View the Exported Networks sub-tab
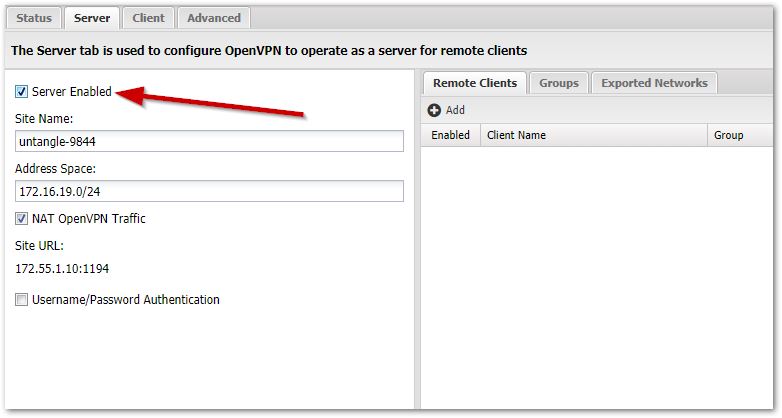782x418 pixels. (654, 83)
